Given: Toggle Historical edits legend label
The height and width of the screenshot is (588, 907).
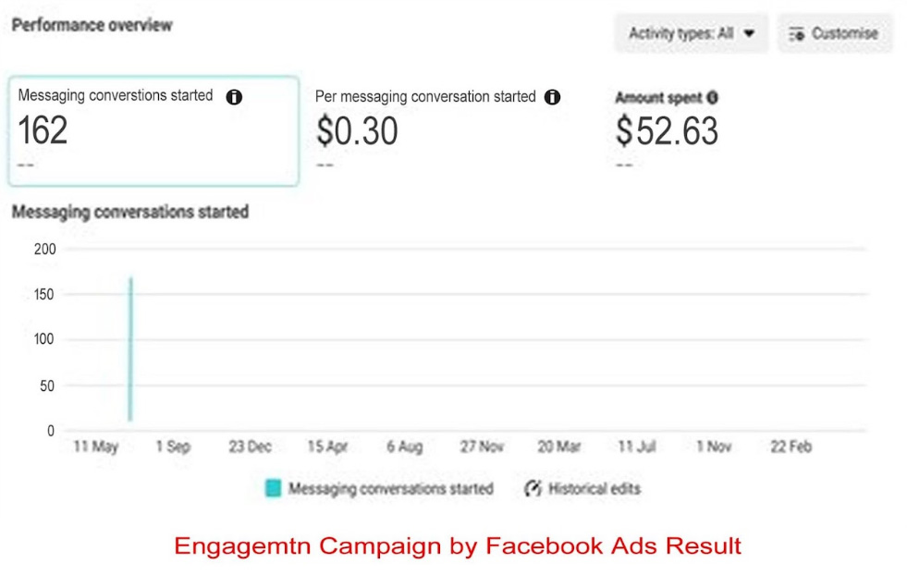Looking at the screenshot, I should [x=594, y=489].
